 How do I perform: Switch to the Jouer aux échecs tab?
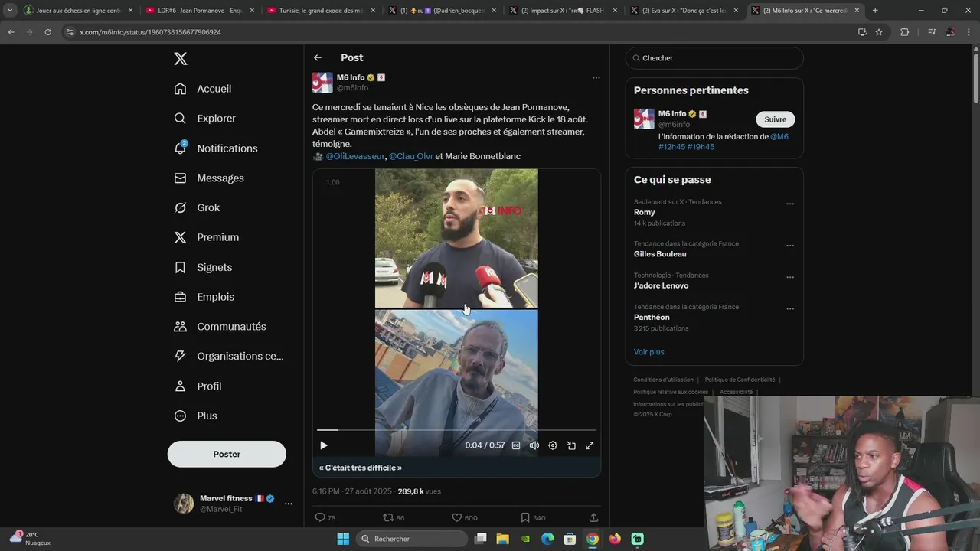point(77,11)
